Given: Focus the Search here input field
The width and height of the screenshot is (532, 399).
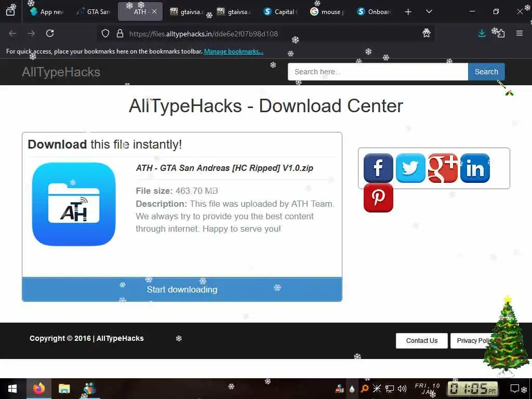Looking at the screenshot, I should pos(378,72).
